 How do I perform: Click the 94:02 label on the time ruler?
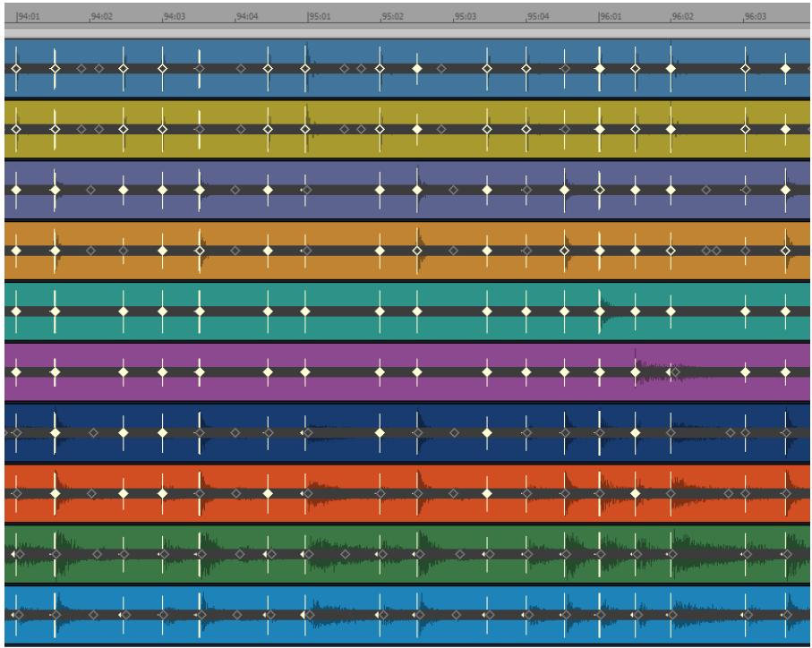[101, 17]
